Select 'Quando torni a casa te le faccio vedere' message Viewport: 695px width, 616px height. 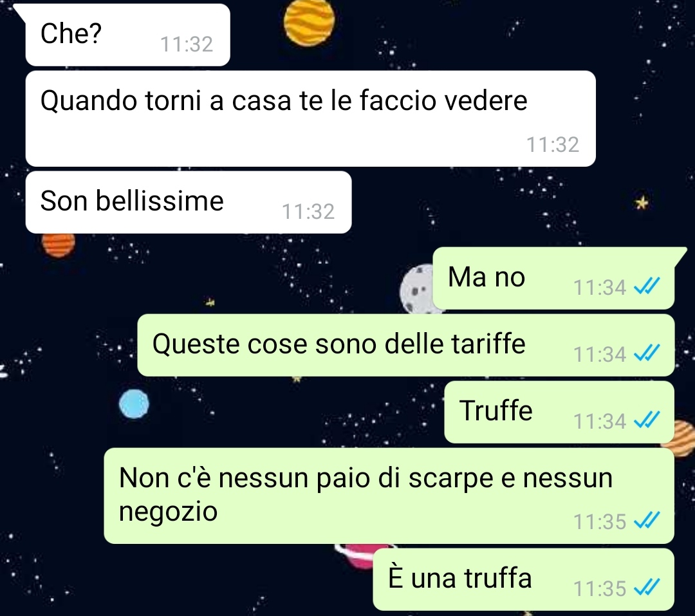coord(311,118)
